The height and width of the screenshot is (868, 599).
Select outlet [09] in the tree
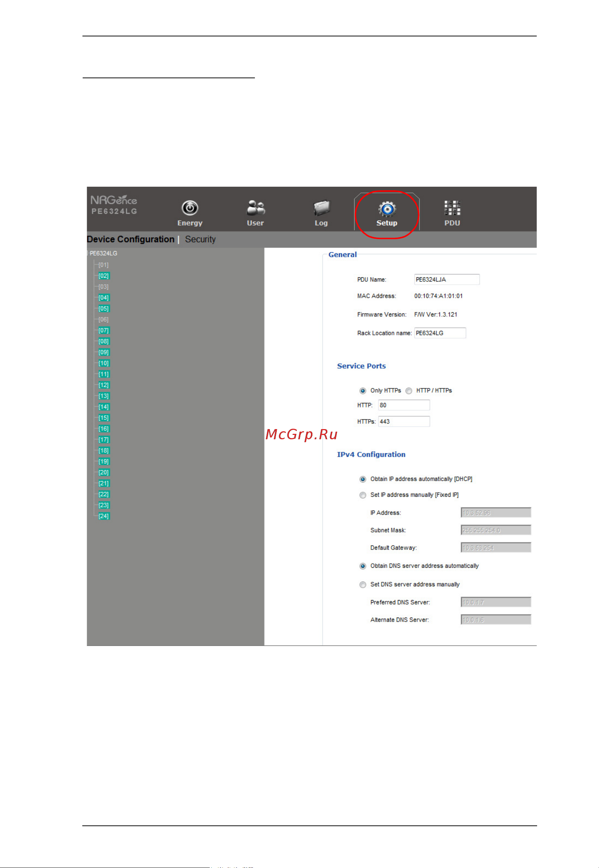103,352
